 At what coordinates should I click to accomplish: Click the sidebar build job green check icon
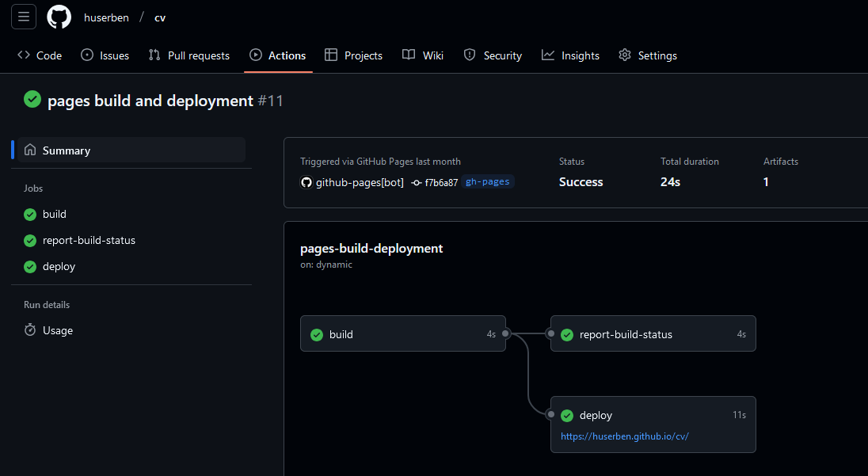click(x=30, y=214)
